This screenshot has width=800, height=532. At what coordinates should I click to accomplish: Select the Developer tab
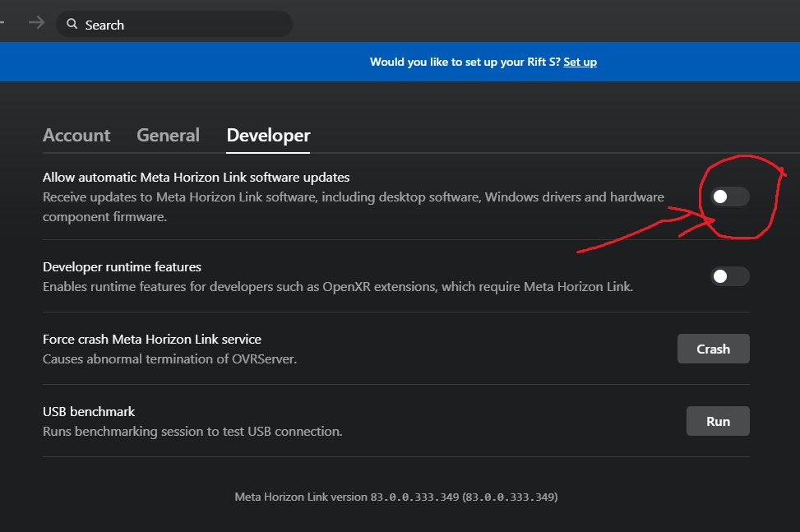click(267, 135)
